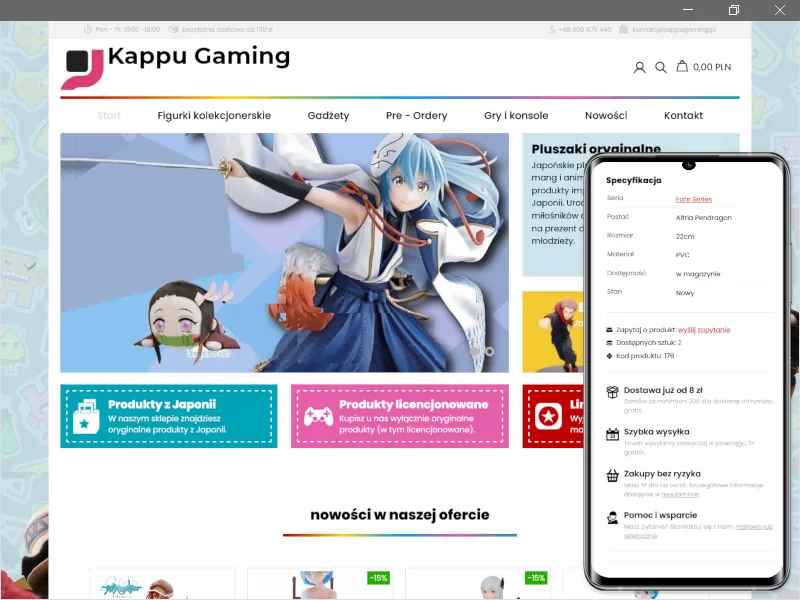
Task: Click the kontakt@kappugaming.pl email address
Action: 674,30
